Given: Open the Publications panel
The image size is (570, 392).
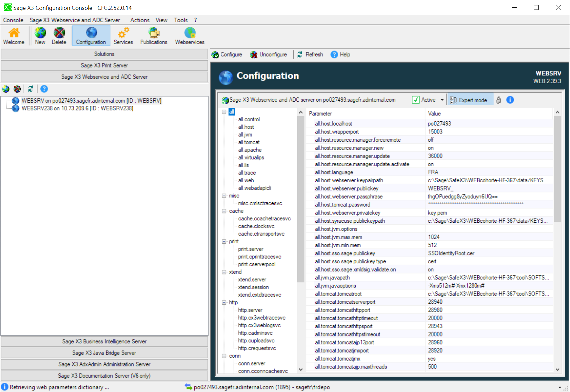Looking at the screenshot, I should (153, 35).
